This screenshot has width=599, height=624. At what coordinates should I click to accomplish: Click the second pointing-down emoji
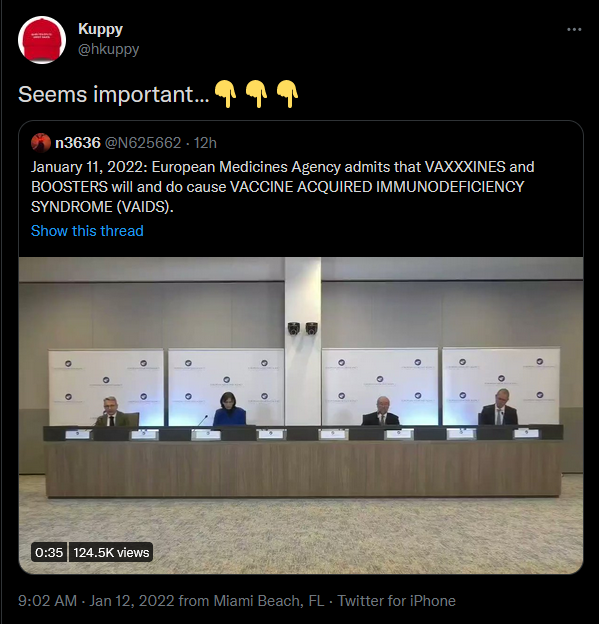coord(256,94)
